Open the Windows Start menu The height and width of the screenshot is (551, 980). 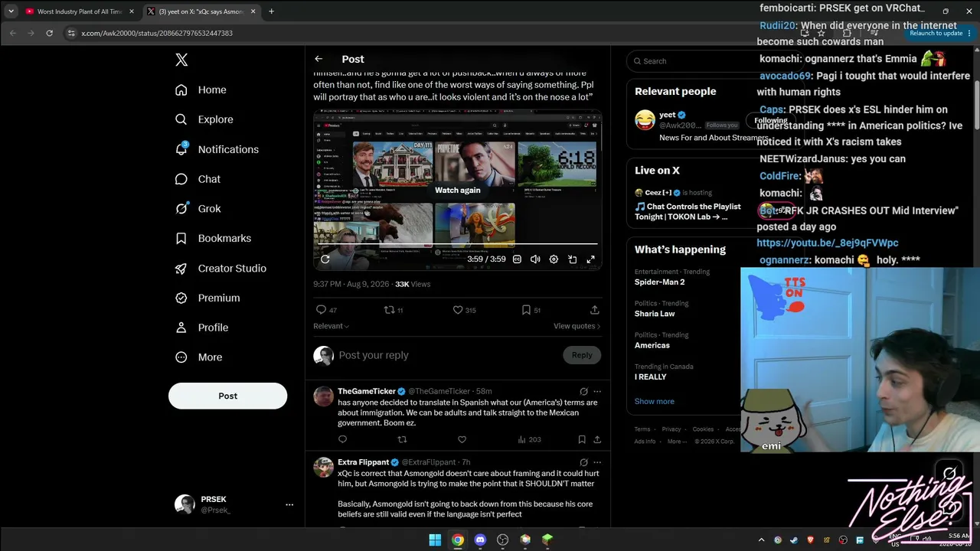point(435,540)
